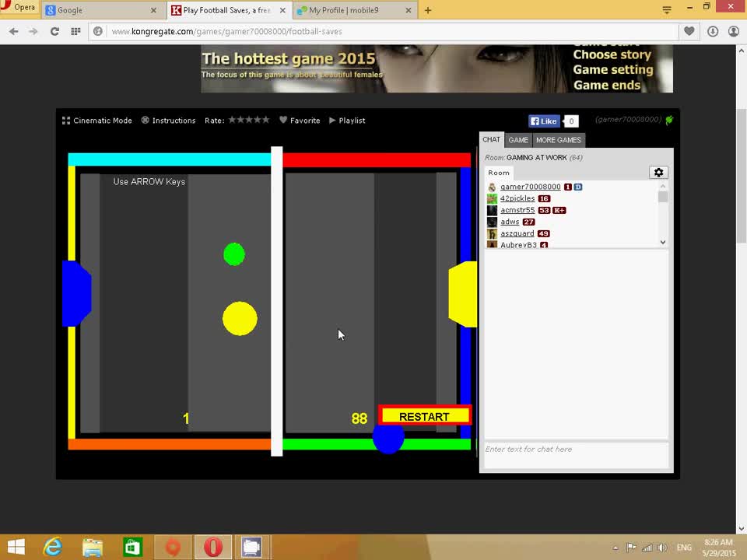The height and width of the screenshot is (560, 747).
Task: Click the green Kongregate leaf icon beside gamer70008000
Action: [668, 120]
